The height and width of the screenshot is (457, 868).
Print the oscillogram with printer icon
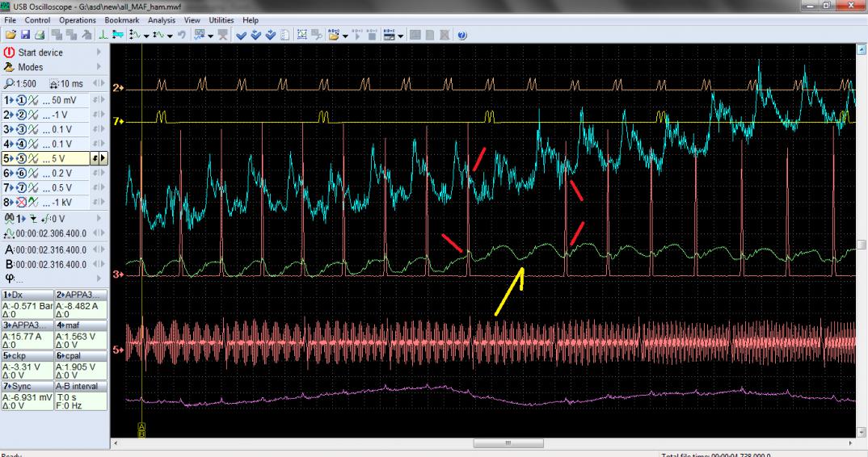[x=40, y=35]
